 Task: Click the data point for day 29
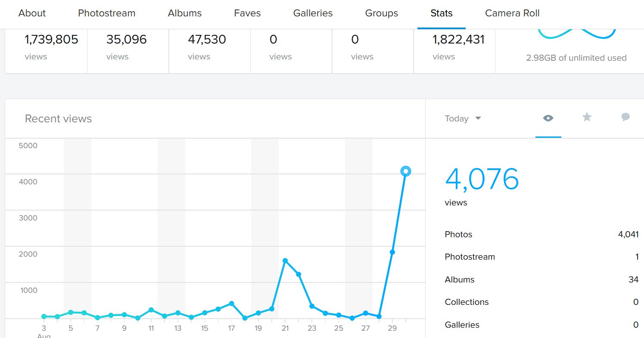tap(392, 252)
